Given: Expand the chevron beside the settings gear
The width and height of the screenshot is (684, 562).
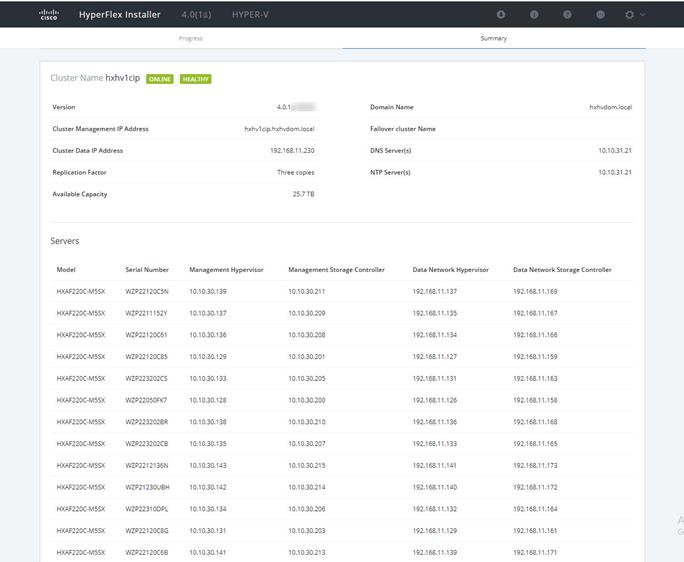Looking at the screenshot, I should coord(643,14).
